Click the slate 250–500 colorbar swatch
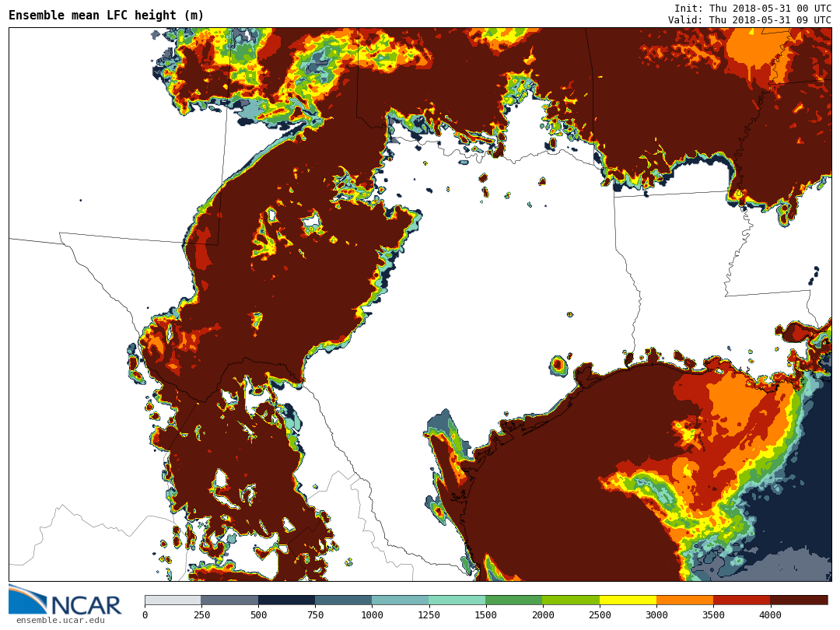 [229, 600]
